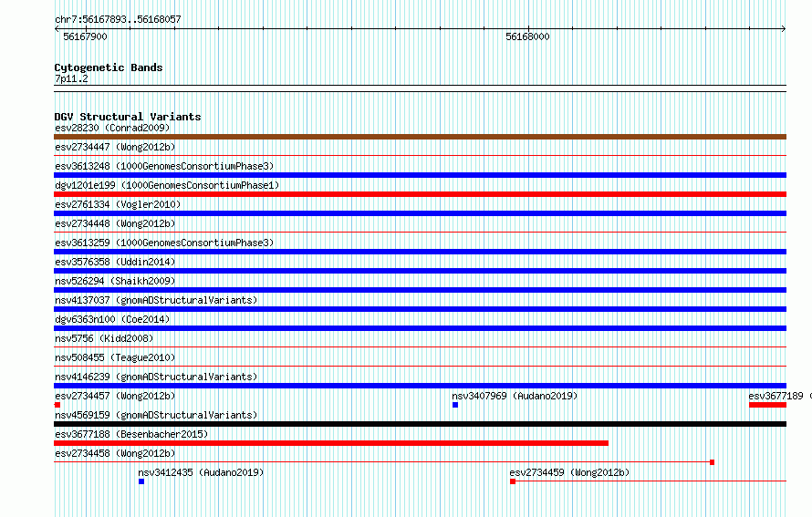Select esv2734448 (Wong2012b) variant label
The height and width of the screenshot is (517, 812).
pos(115,223)
